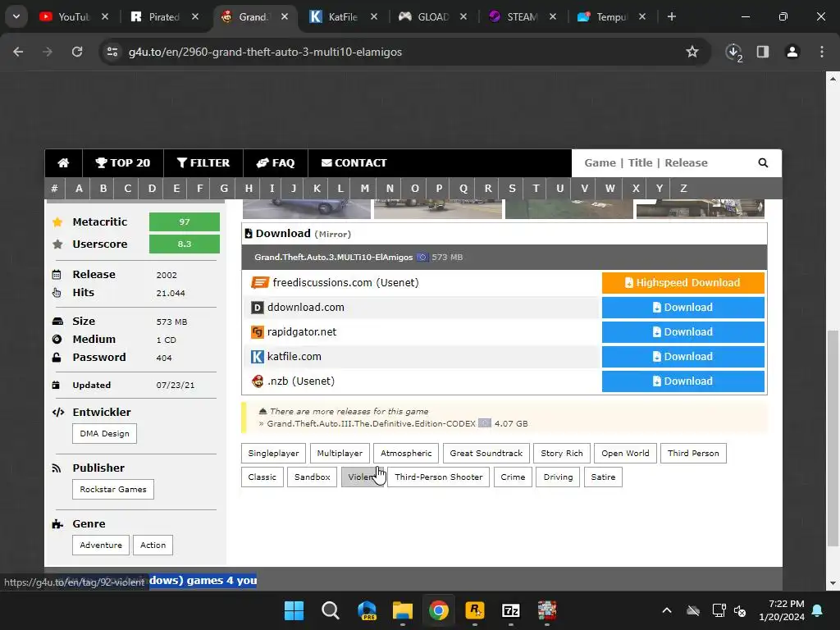Open the Adventure genre
The width and height of the screenshot is (840, 630).
(101, 545)
